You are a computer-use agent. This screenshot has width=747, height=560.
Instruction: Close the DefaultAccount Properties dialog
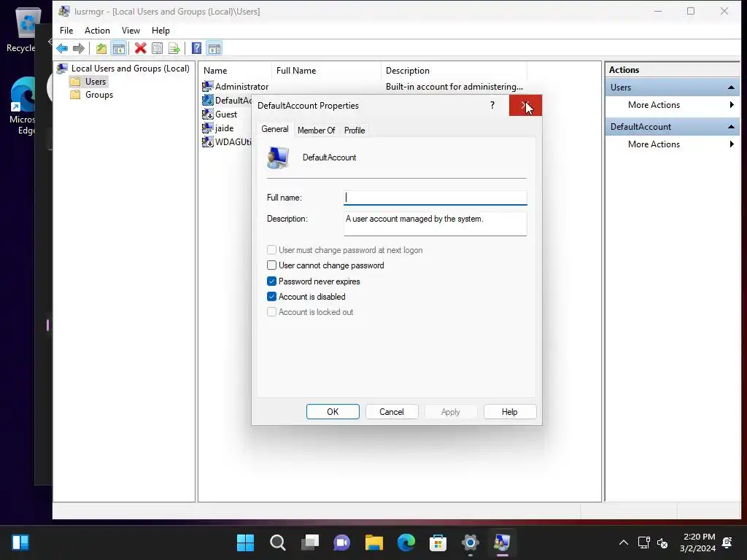(x=525, y=105)
